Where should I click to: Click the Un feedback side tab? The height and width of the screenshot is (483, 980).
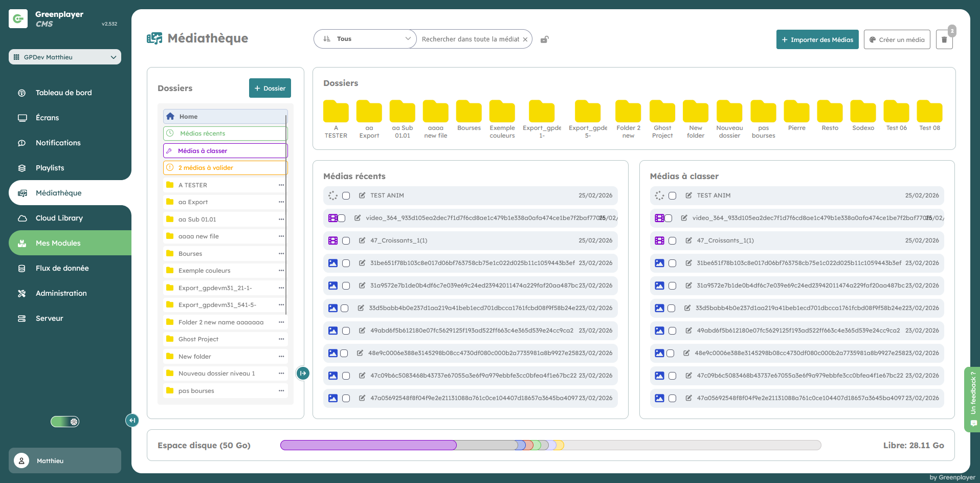972,399
